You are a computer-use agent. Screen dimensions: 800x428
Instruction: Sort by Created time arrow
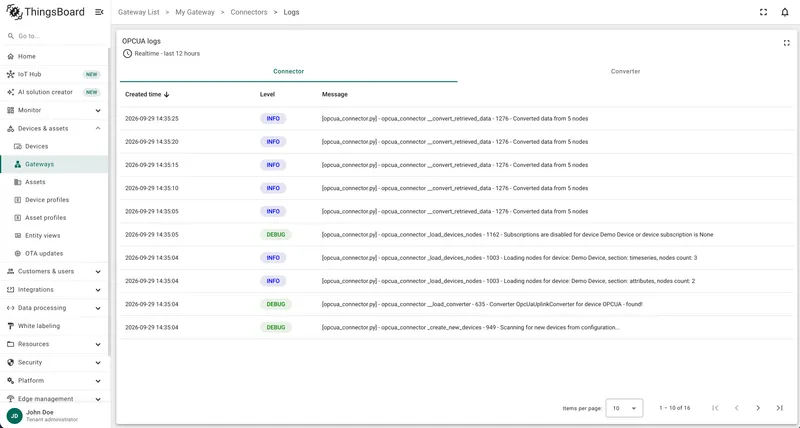(167, 94)
